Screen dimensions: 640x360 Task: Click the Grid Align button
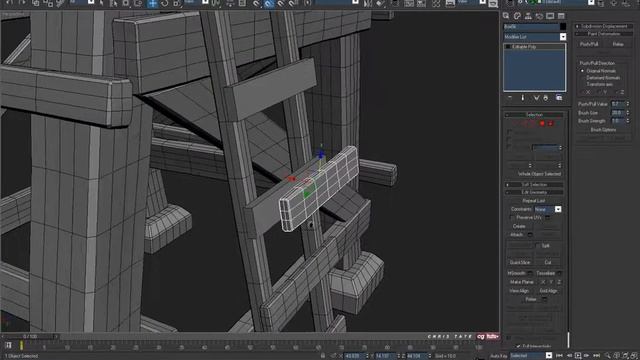pyautogui.click(x=548, y=291)
